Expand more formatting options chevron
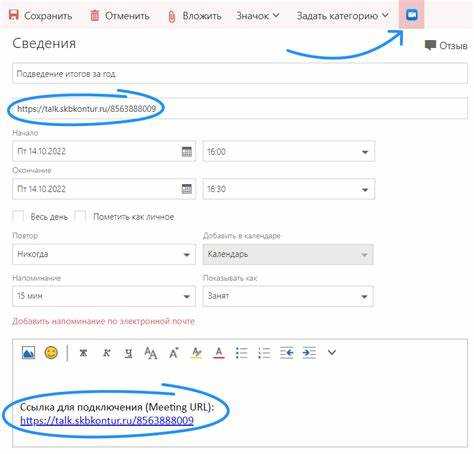 (332, 352)
